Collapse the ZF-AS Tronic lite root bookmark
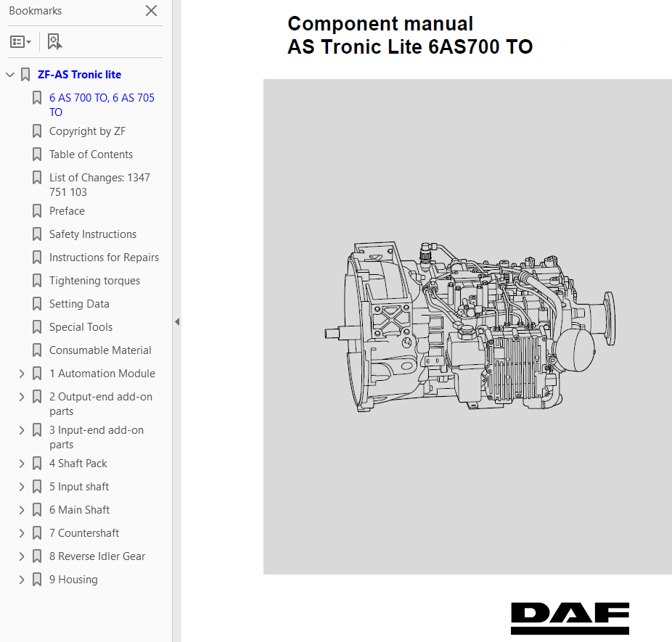The image size is (672, 642). [10, 75]
